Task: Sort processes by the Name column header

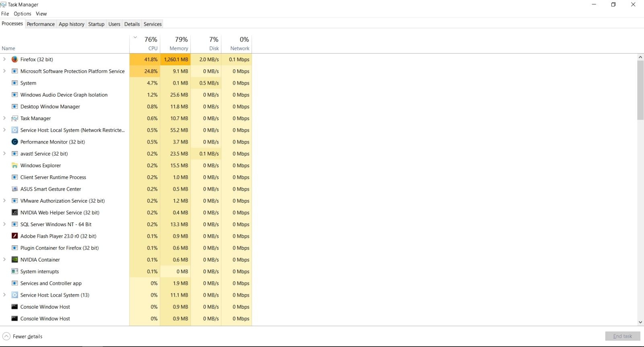Action: point(64,44)
